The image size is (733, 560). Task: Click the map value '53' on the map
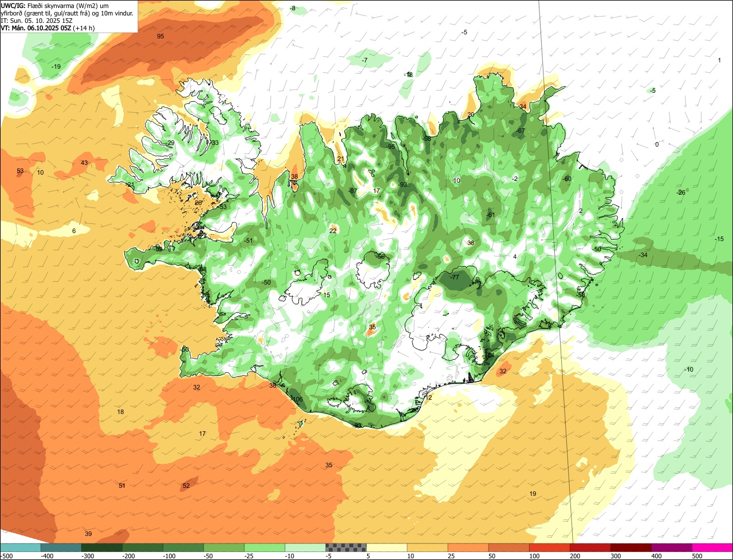click(20, 171)
